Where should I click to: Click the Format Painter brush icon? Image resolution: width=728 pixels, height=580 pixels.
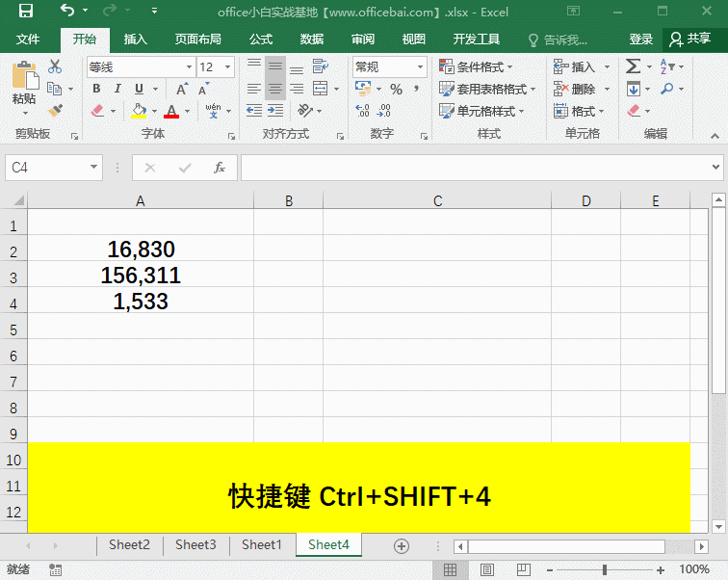pyautogui.click(x=55, y=111)
